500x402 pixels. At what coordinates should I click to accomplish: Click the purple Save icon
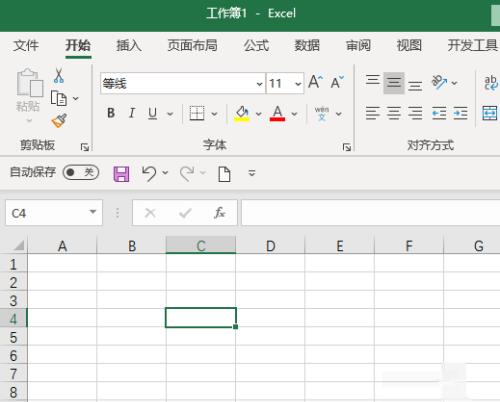point(121,174)
